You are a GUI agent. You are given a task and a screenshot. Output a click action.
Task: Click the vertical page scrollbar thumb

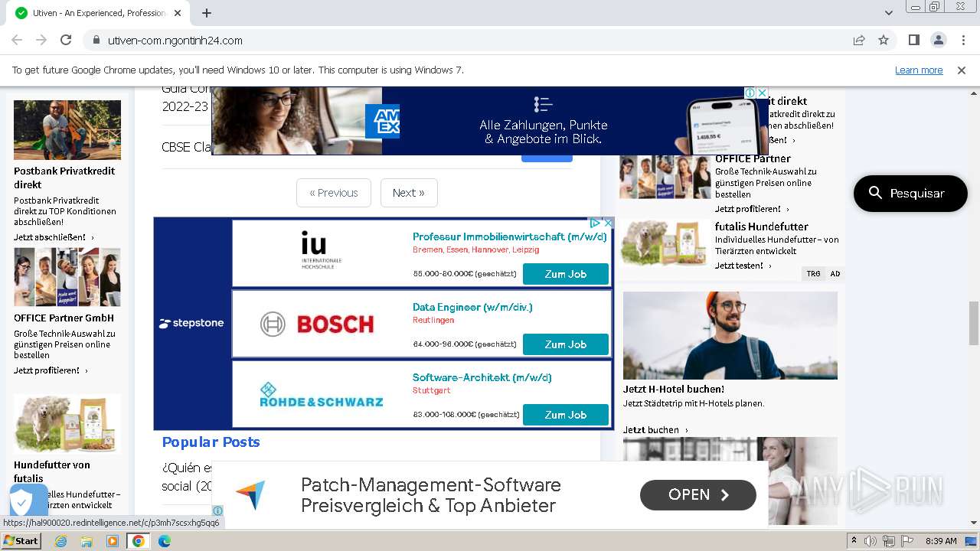974,323
